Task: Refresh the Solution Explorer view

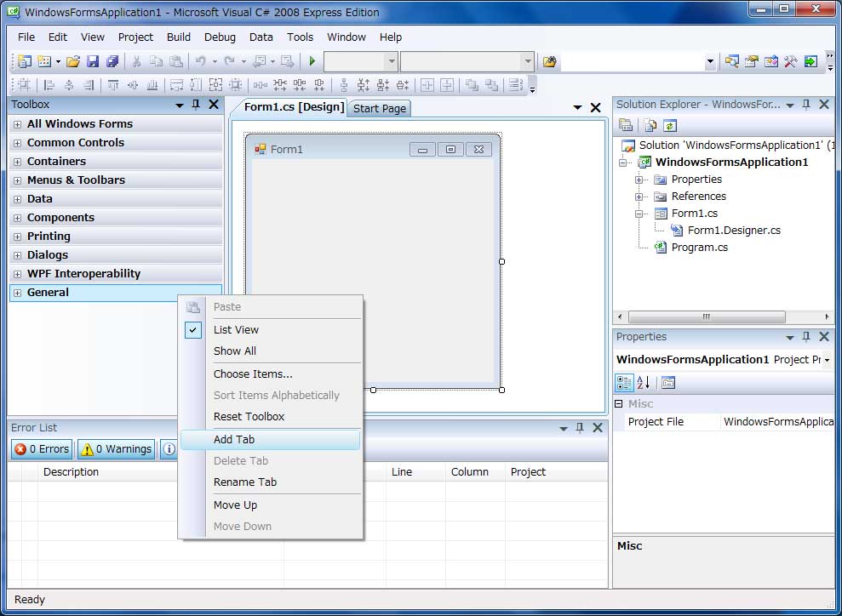Action: point(670,126)
